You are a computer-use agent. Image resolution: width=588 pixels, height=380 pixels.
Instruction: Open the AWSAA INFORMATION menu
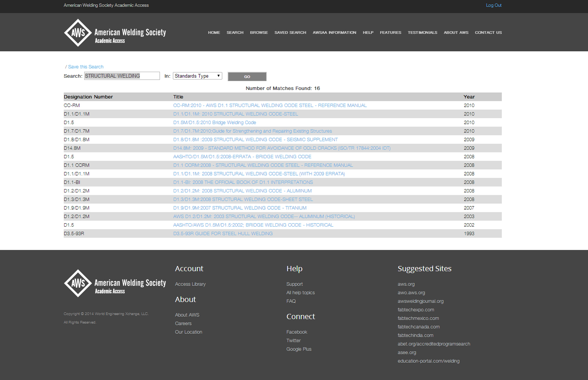[334, 33]
